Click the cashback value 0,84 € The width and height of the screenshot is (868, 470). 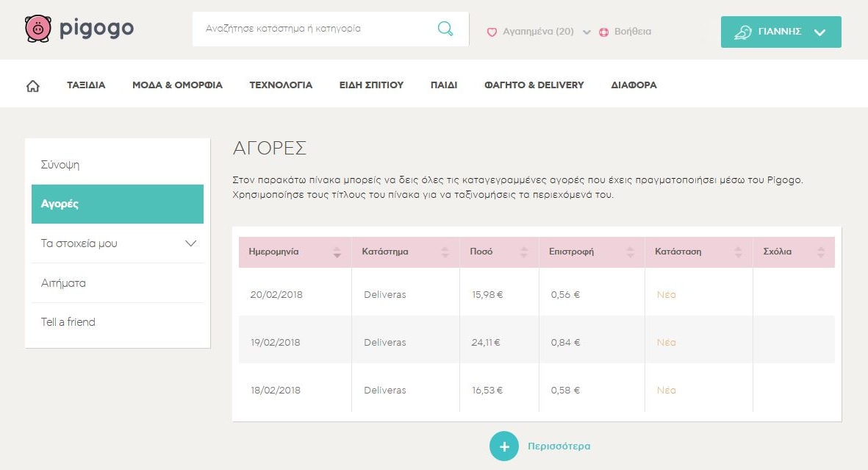[x=565, y=343]
